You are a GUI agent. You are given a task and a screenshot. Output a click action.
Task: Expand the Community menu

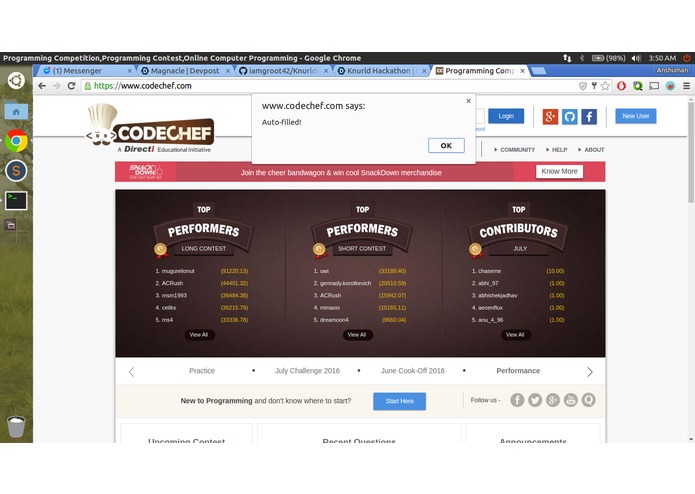[514, 150]
